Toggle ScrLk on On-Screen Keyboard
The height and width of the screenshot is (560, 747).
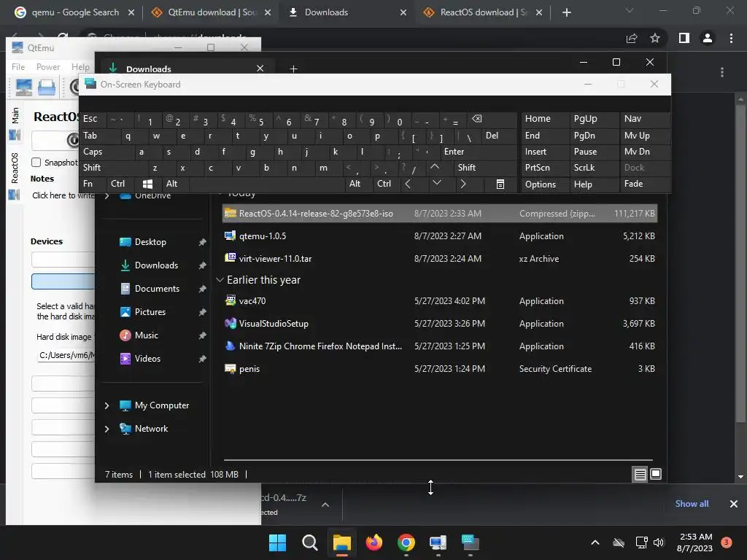(x=594, y=168)
